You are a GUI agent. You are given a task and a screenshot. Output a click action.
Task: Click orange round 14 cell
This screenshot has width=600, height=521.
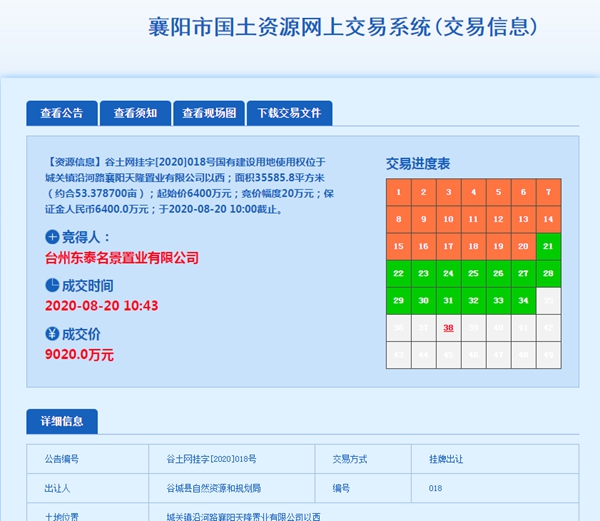[x=549, y=219]
